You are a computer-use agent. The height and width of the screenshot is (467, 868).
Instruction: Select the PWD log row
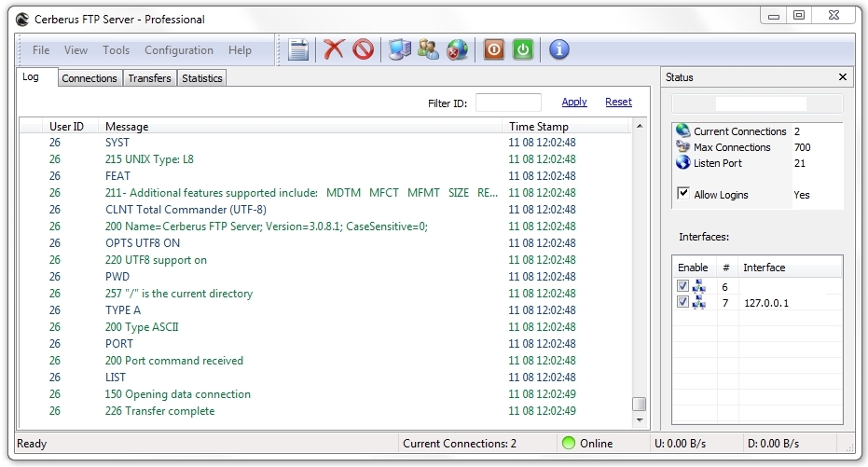click(325, 277)
